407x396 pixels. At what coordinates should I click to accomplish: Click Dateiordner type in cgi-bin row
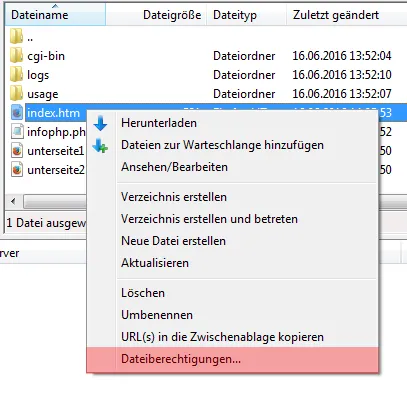pyautogui.click(x=244, y=56)
